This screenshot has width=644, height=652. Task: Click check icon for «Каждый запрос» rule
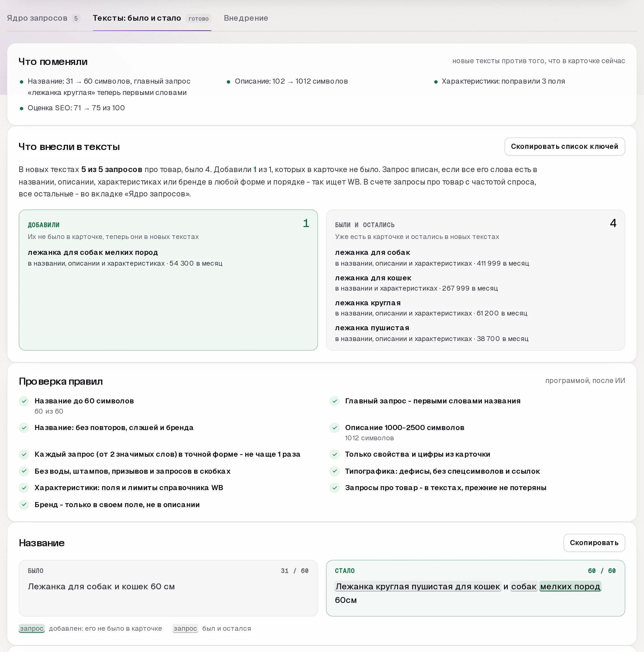coord(24,454)
